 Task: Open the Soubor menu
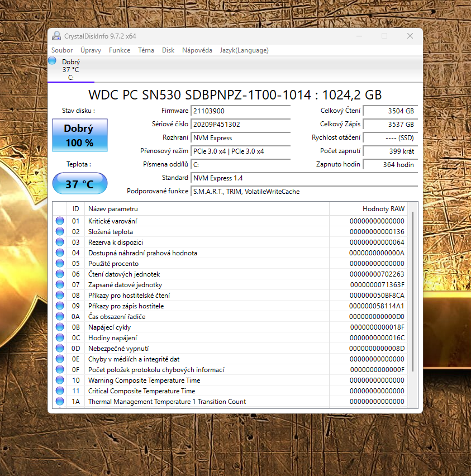pos(62,50)
